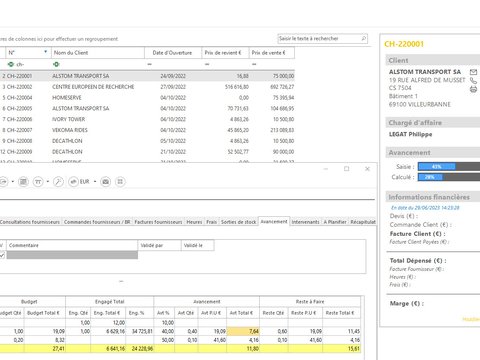Click the Reste Total € column header

pos(342,313)
